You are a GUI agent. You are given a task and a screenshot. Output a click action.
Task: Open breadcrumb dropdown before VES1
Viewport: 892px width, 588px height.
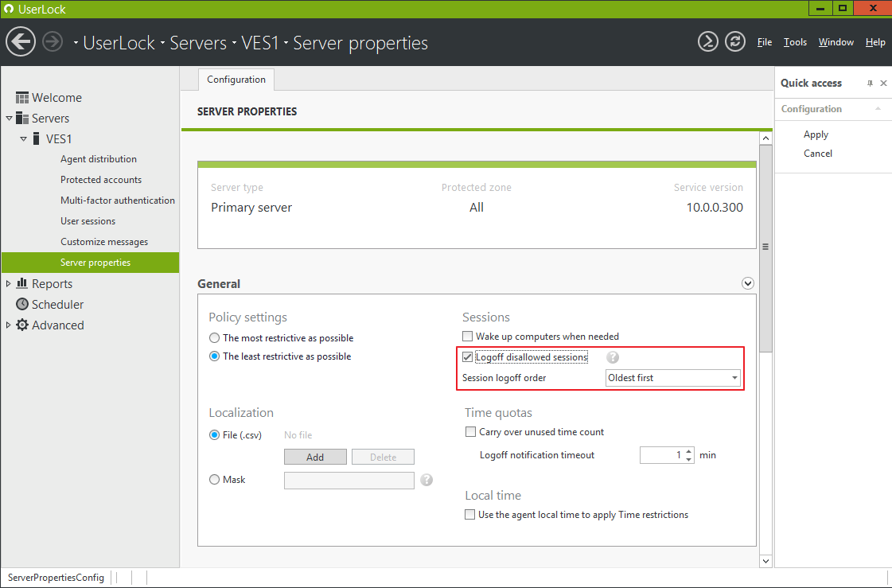coord(234,43)
